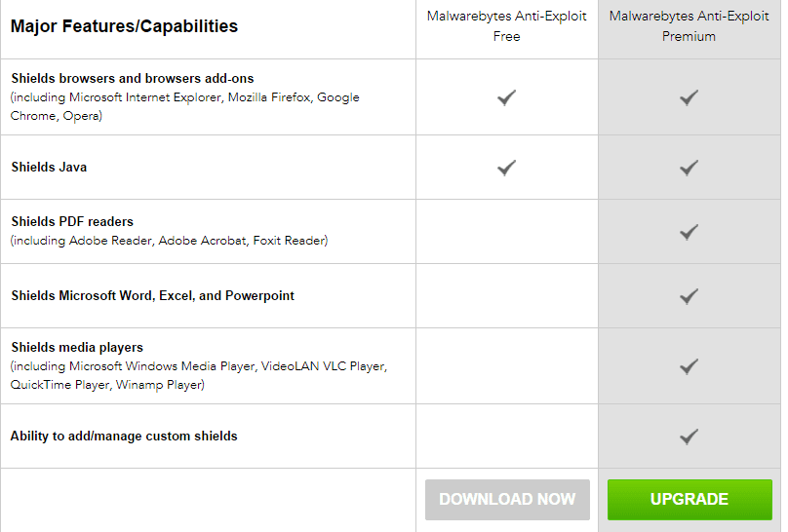Click the Shields Java feature label

pyautogui.click(x=49, y=167)
